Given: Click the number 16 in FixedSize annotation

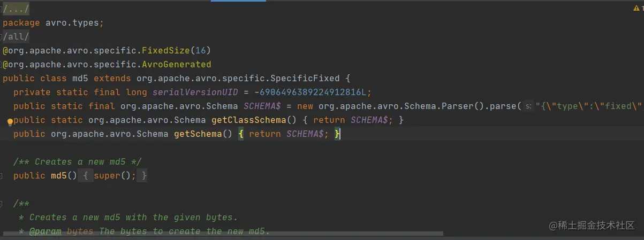Looking at the screenshot, I should pos(201,51).
